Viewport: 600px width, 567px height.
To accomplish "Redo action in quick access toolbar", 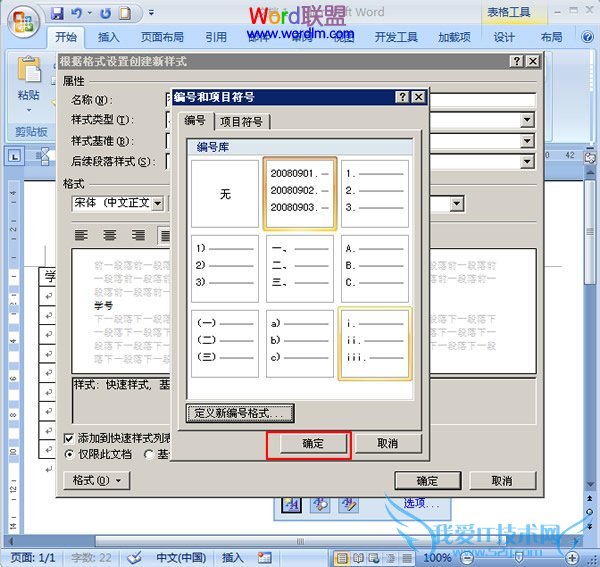I will (x=105, y=14).
